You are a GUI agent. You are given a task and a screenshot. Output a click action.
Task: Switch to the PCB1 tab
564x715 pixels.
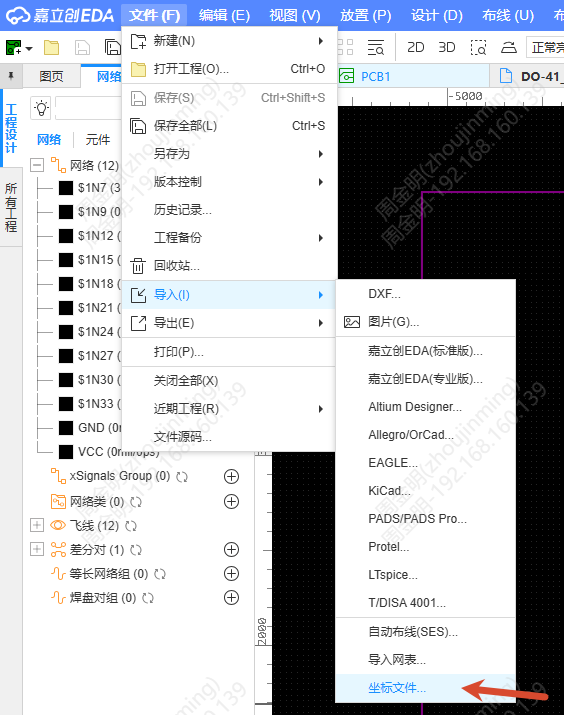click(x=375, y=76)
